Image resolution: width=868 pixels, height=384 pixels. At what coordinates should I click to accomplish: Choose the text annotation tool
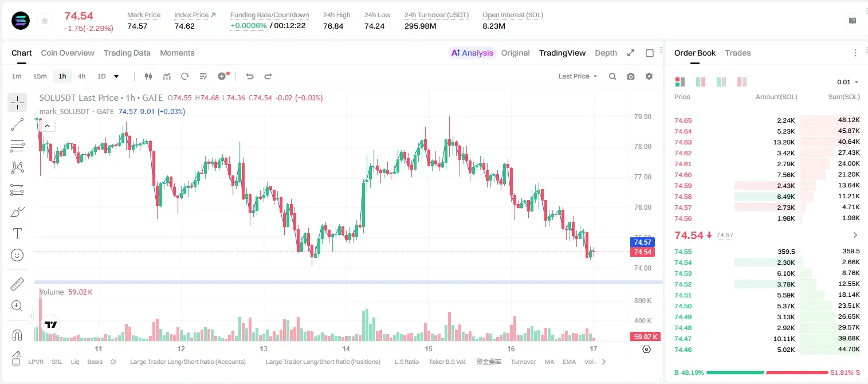tap(17, 233)
